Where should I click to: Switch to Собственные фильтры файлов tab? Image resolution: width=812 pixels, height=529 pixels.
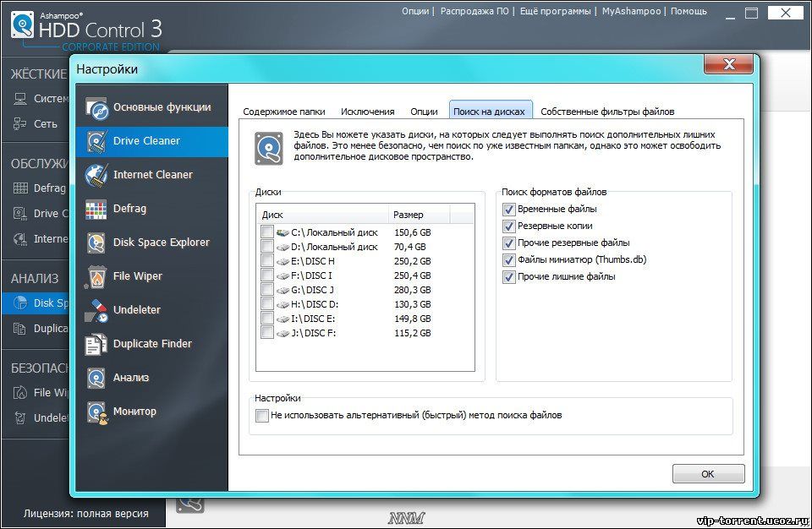pos(606,112)
